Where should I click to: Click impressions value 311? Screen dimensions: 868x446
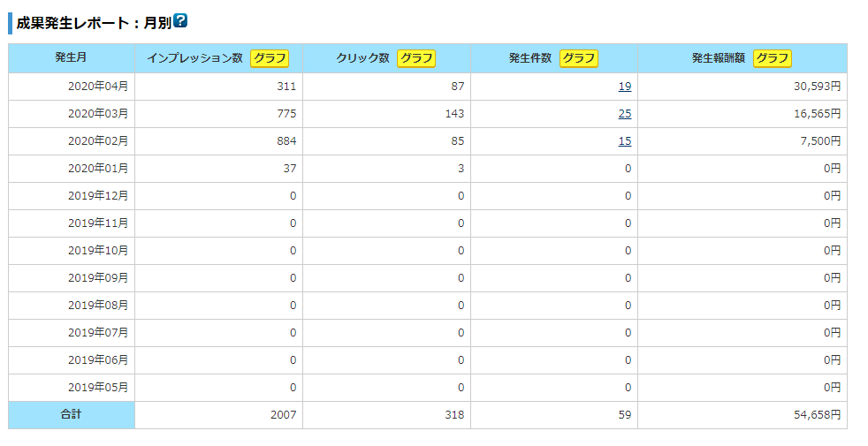click(x=286, y=87)
